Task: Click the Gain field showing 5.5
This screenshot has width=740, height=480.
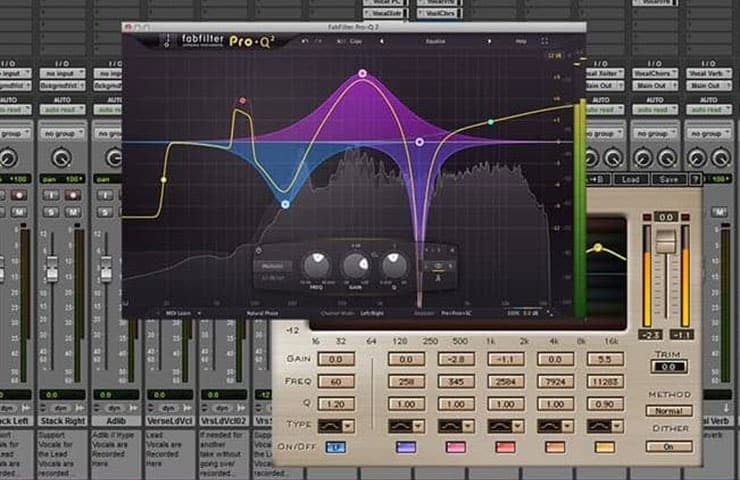Action: [x=605, y=360]
